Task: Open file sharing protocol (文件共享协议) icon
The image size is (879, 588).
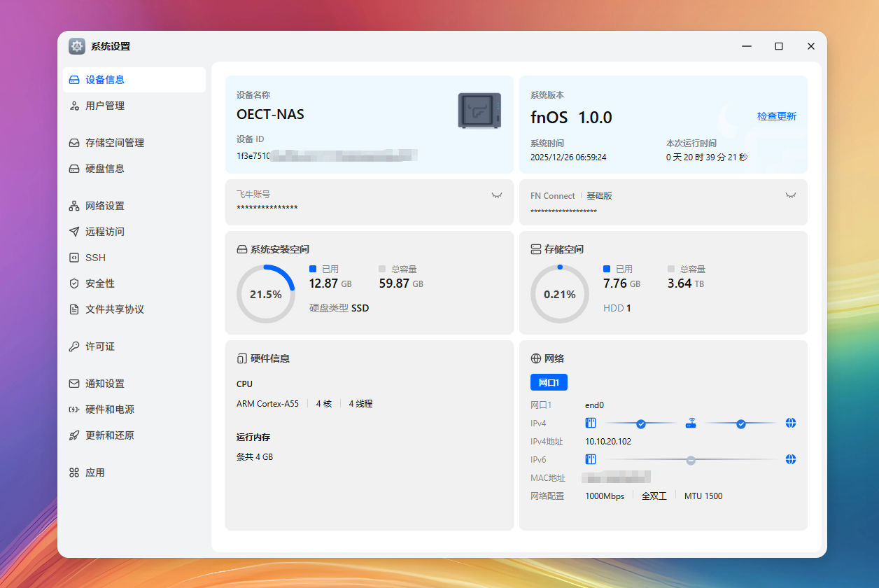Action: click(74, 309)
